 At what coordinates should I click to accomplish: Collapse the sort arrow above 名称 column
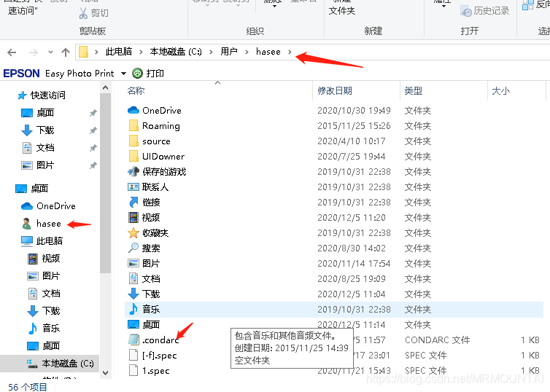[x=218, y=83]
